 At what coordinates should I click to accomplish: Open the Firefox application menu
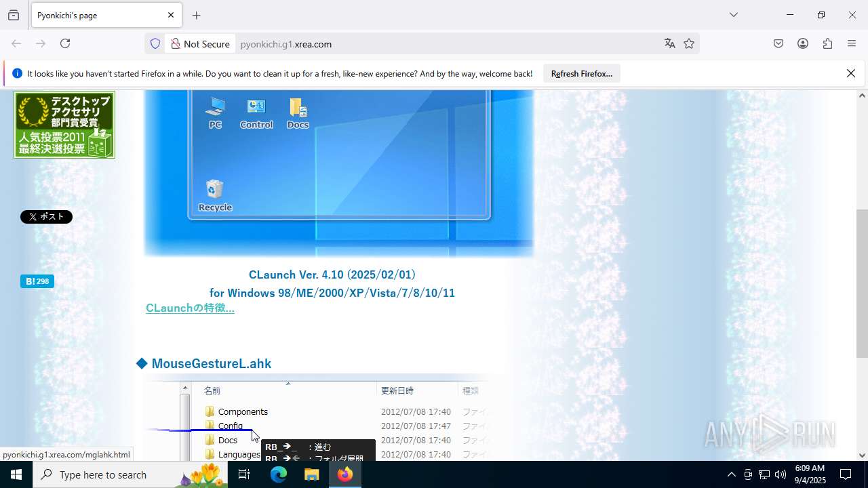(852, 43)
